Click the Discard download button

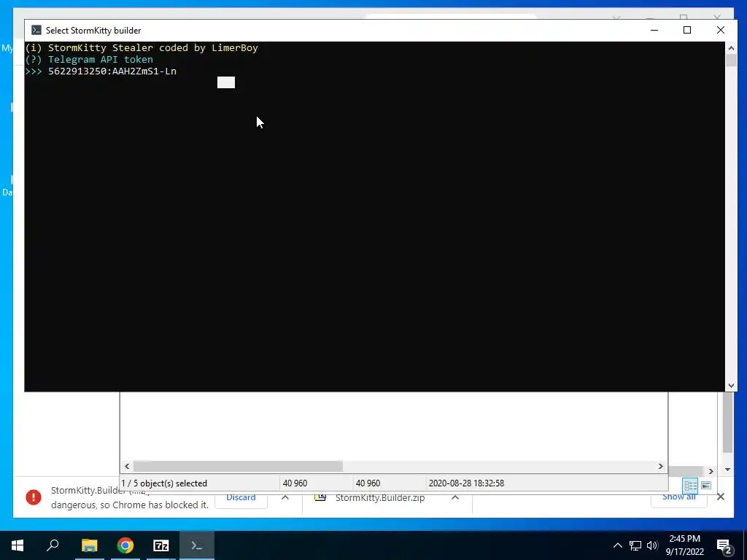[x=241, y=497]
